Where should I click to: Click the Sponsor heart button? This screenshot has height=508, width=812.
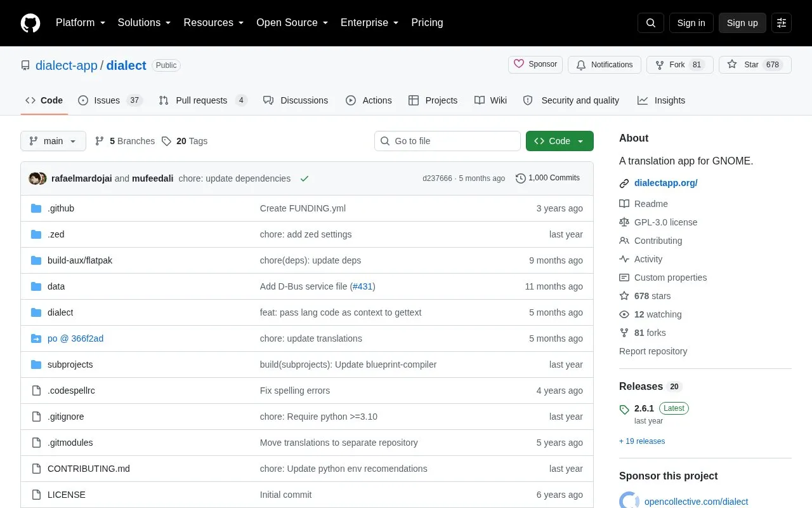(535, 65)
